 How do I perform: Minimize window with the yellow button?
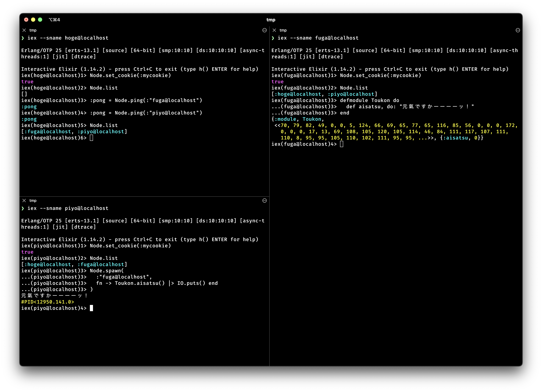[x=33, y=20]
